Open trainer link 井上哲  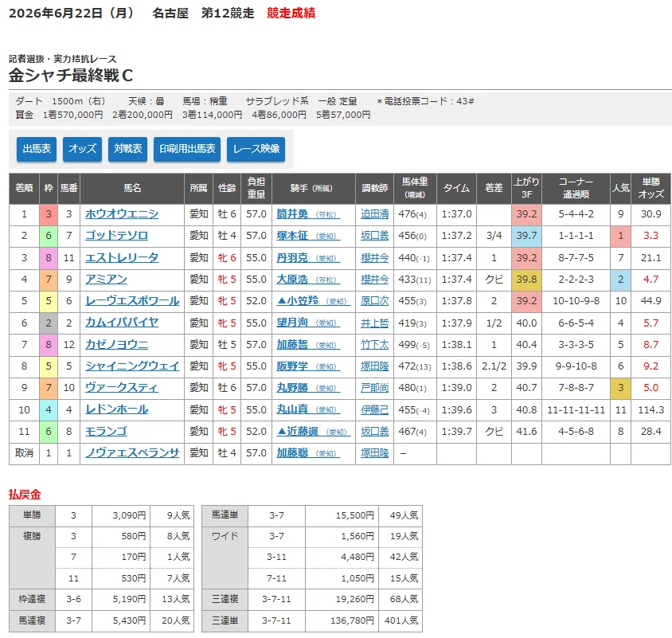click(x=374, y=323)
